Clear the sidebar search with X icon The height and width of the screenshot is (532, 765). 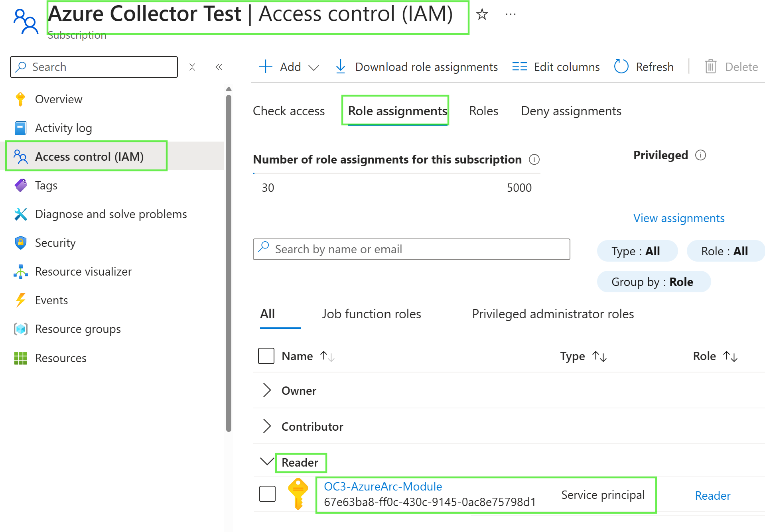point(192,67)
